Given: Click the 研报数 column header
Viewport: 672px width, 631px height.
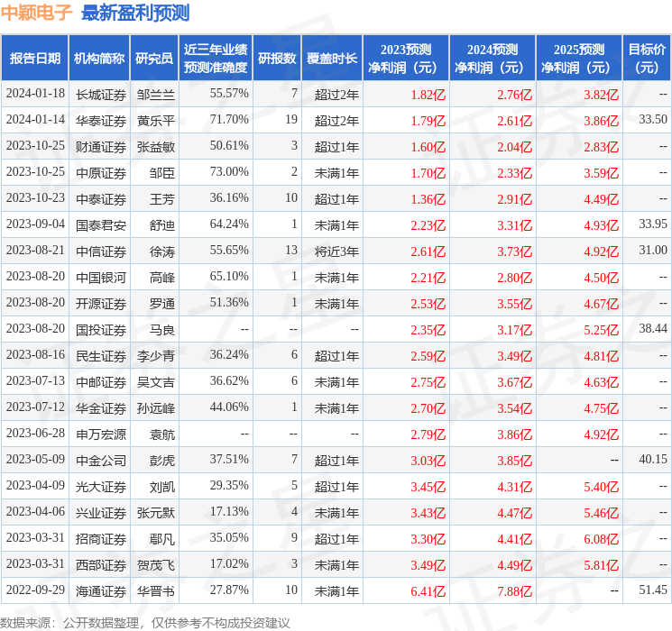Looking at the screenshot, I should click(x=277, y=58).
